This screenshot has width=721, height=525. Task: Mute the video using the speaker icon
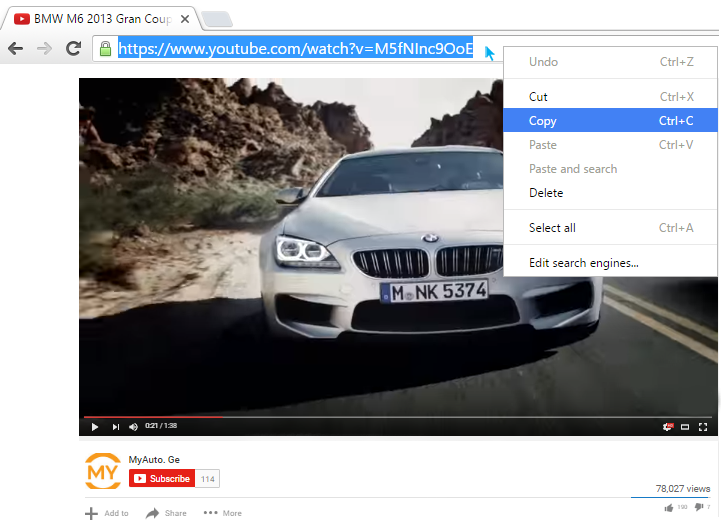pos(133,427)
